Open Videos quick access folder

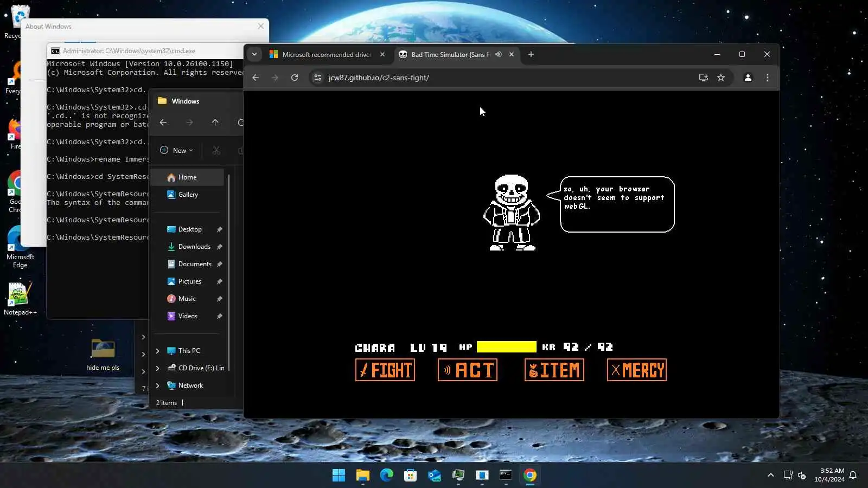coord(188,316)
